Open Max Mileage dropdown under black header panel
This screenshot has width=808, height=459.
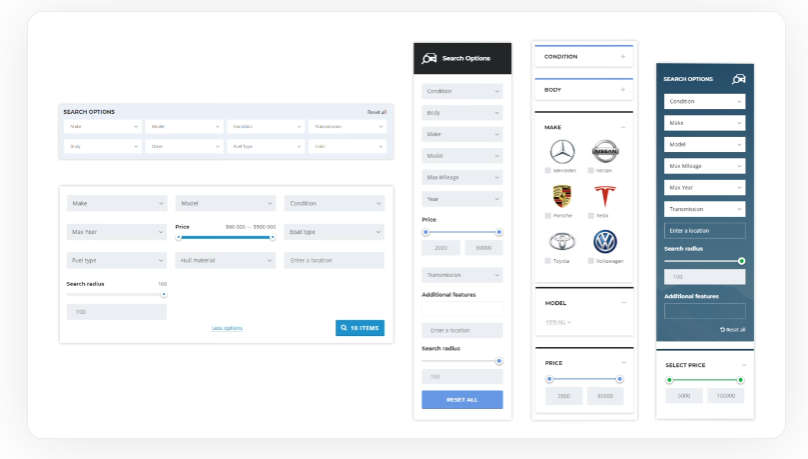(462, 177)
